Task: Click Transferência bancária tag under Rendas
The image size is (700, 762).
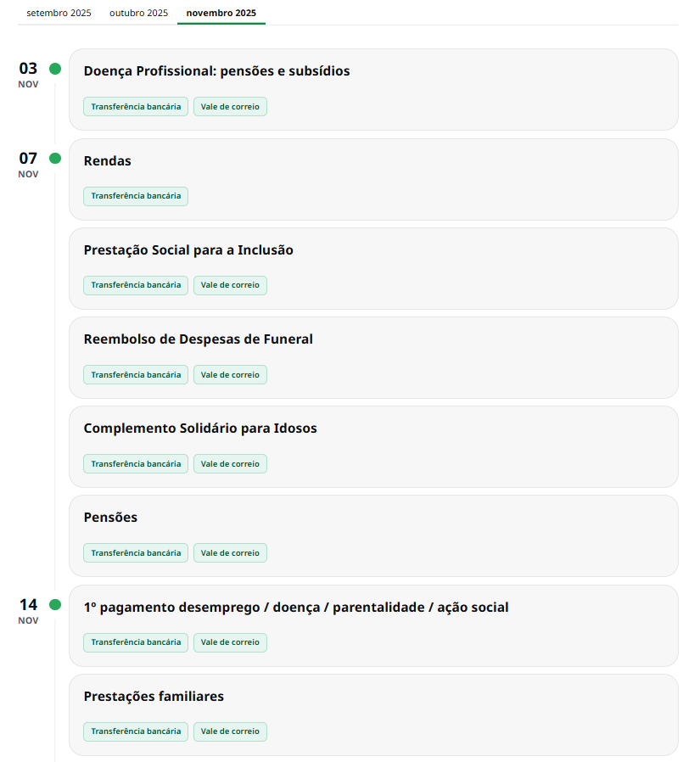Action: click(136, 196)
